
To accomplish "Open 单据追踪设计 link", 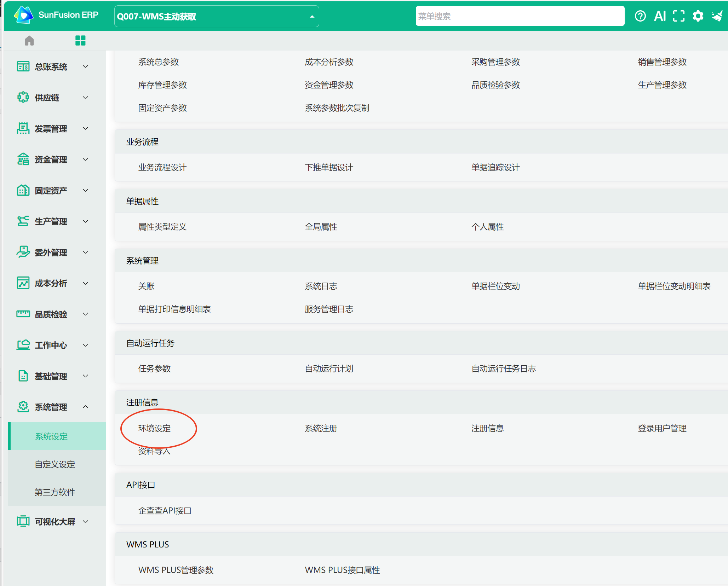I will point(496,167).
